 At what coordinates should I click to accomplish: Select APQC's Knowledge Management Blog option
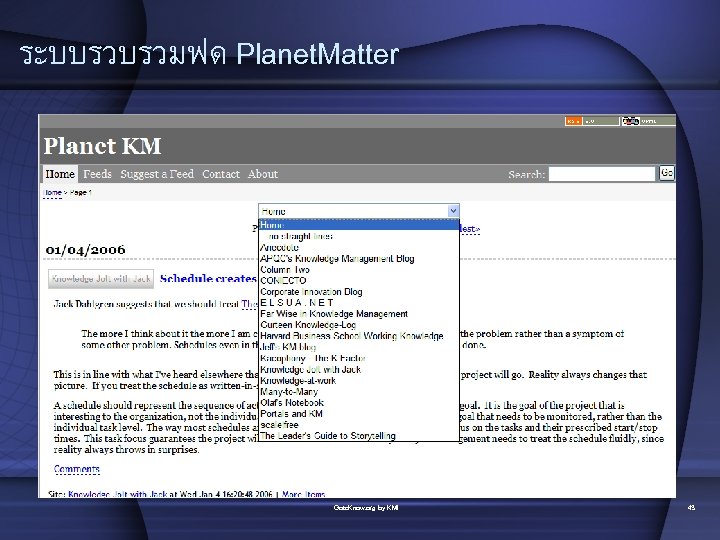(x=359, y=258)
